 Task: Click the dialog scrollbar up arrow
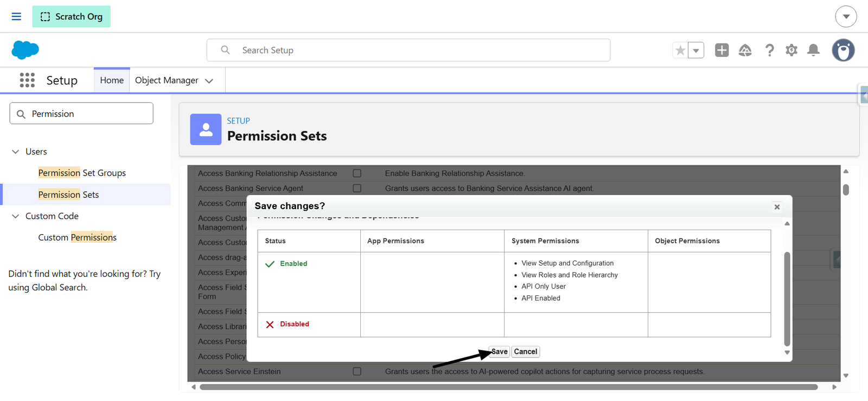pyautogui.click(x=787, y=223)
